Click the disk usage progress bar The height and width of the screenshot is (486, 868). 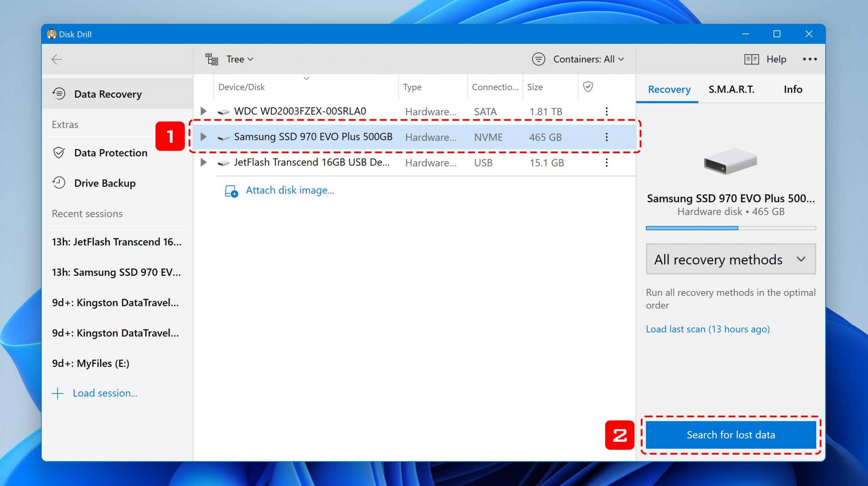click(731, 228)
